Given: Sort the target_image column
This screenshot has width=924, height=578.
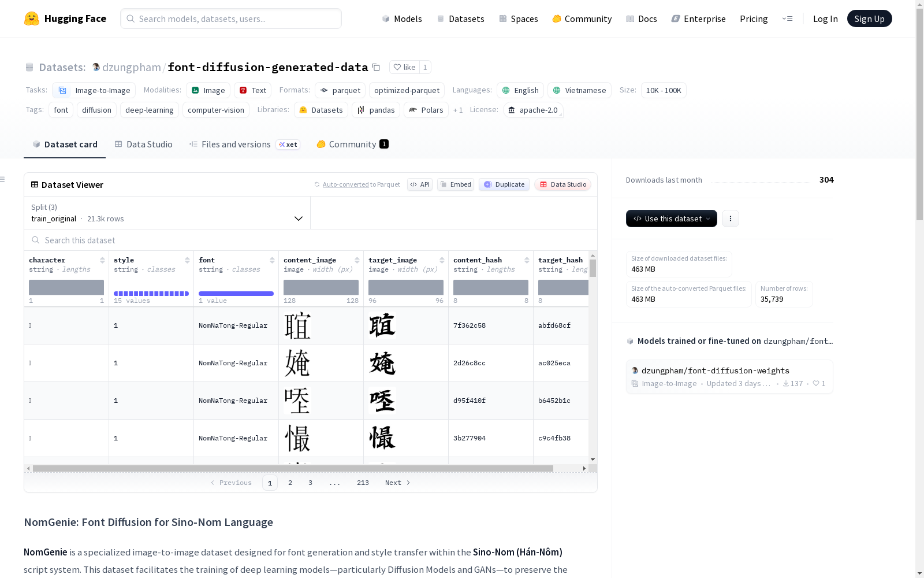Looking at the screenshot, I should pos(442,260).
